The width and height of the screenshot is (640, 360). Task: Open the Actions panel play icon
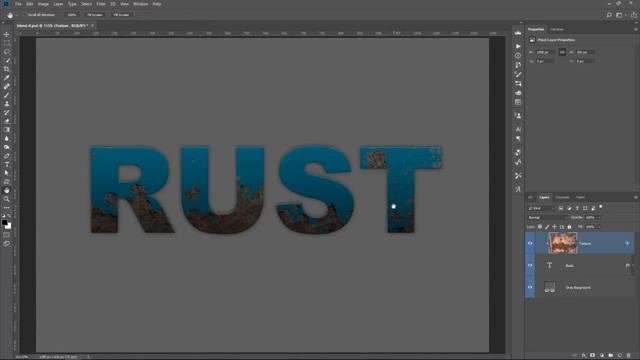(518, 46)
